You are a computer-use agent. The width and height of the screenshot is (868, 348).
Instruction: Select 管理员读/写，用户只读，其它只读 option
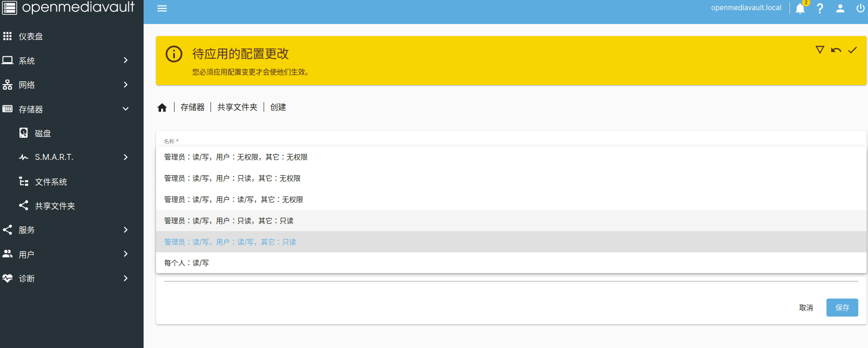pyautogui.click(x=229, y=221)
